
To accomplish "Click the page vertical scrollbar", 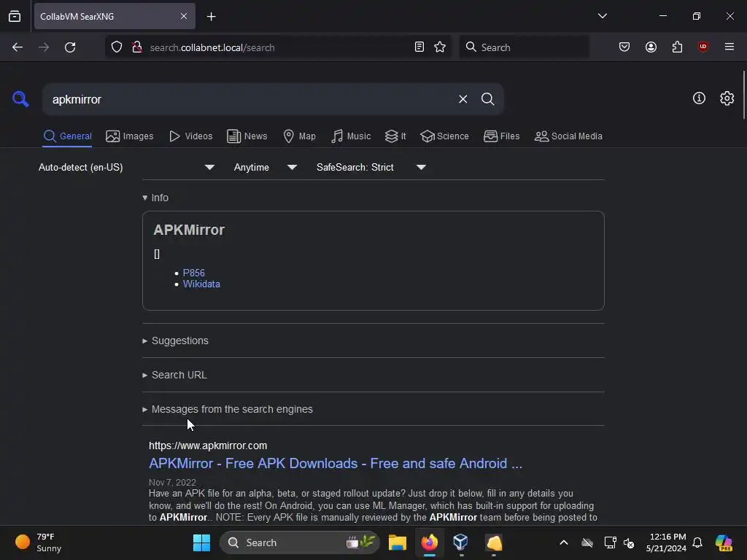I will (x=743, y=96).
